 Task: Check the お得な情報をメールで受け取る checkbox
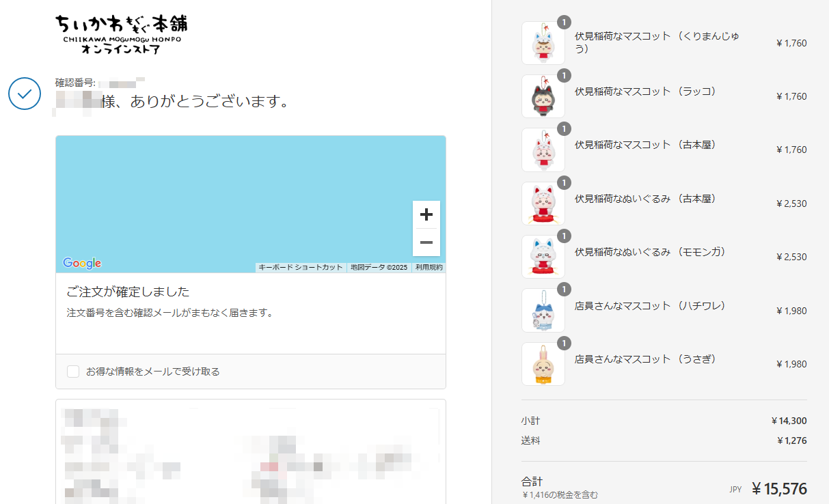(x=73, y=372)
